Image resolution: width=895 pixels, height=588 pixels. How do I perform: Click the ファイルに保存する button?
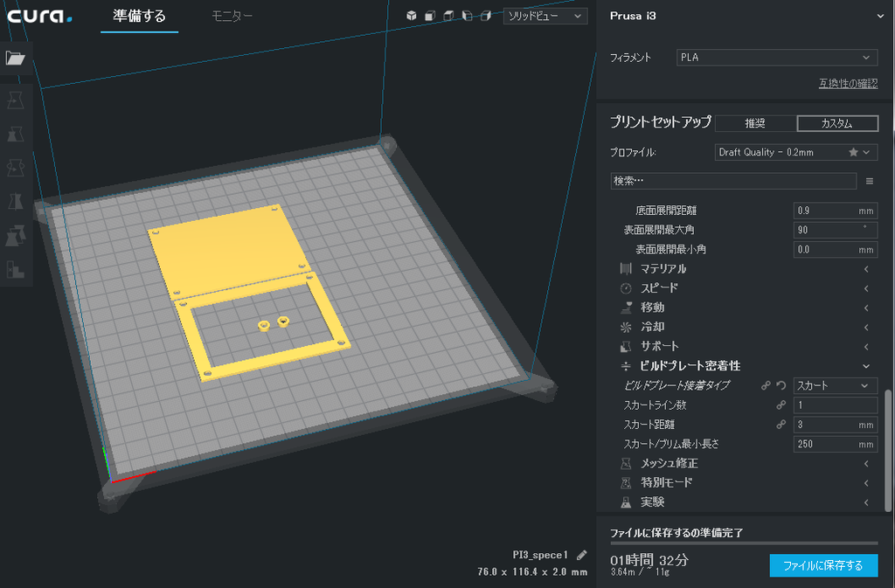pyautogui.click(x=823, y=565)
